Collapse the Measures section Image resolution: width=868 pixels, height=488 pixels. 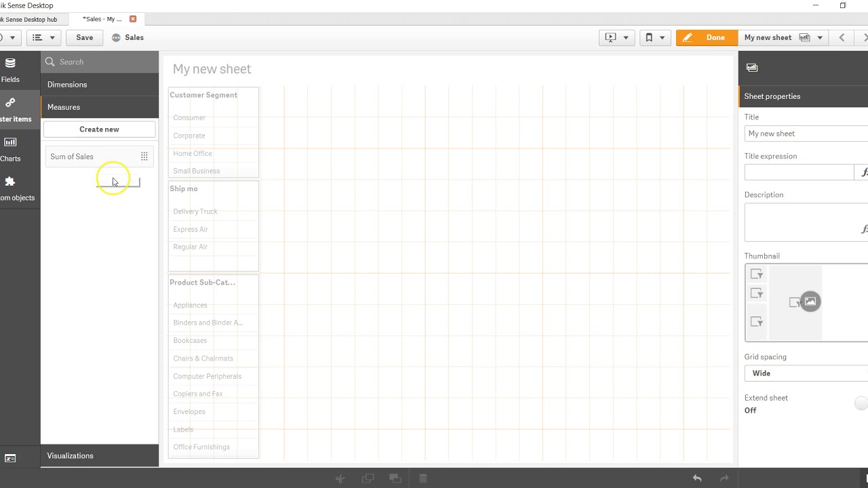[x=100, y=107]
